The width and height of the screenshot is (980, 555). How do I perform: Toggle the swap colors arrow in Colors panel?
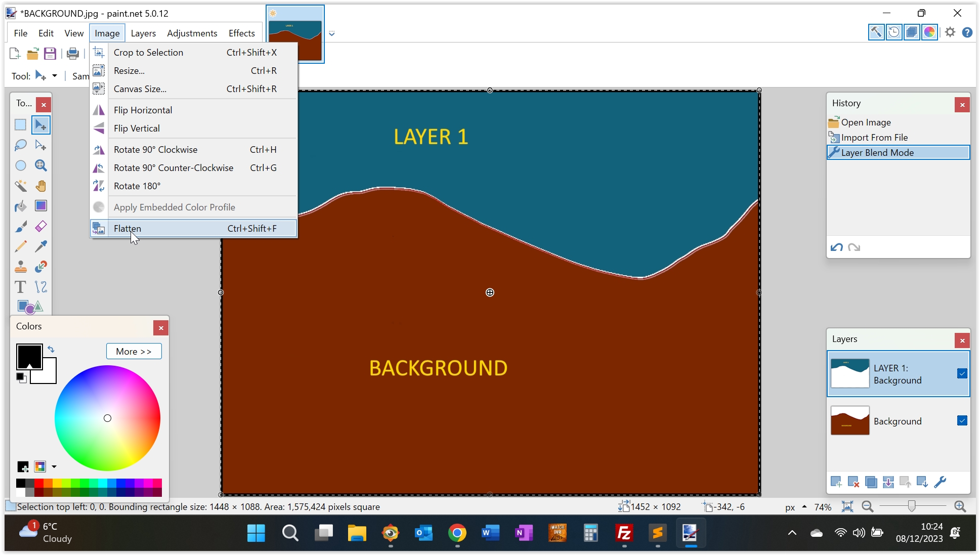click(51, 349)
